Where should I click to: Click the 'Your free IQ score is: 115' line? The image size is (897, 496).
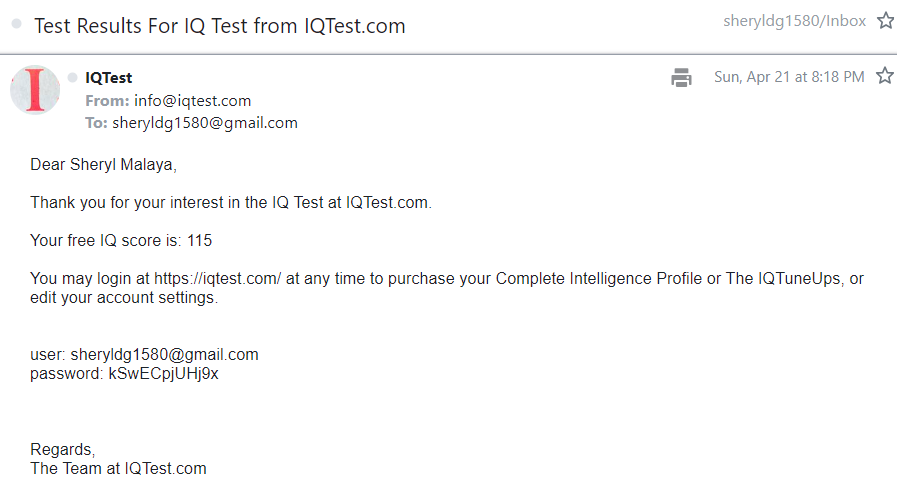click(121, 240)
